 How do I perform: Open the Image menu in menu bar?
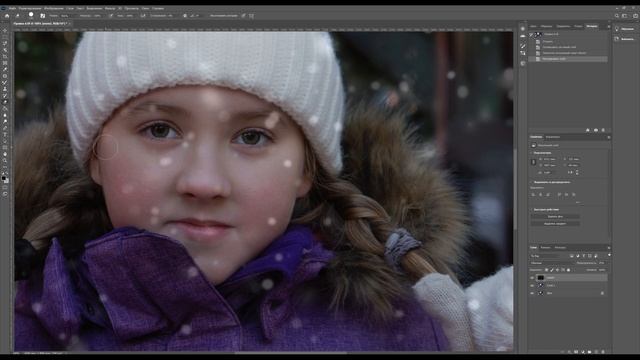point(54,8)
